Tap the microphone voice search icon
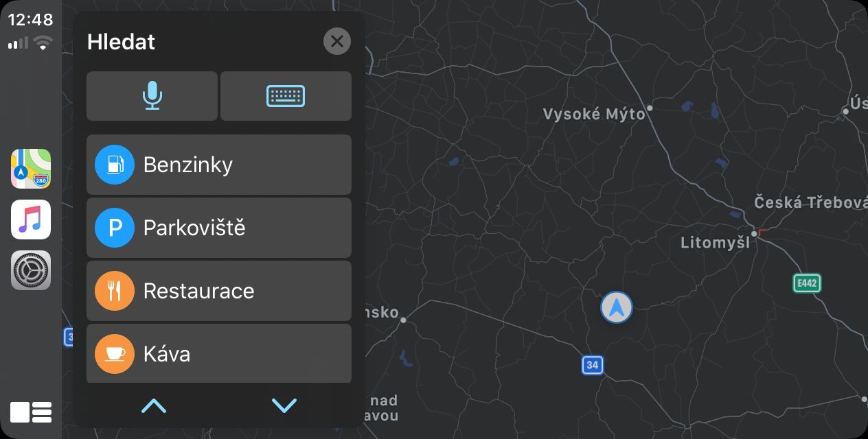 click(152, 96)
